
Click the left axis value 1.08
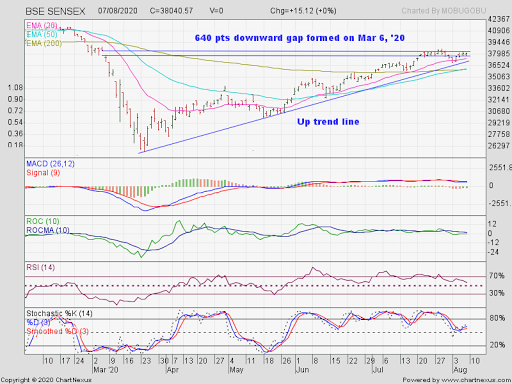point(15,88)
